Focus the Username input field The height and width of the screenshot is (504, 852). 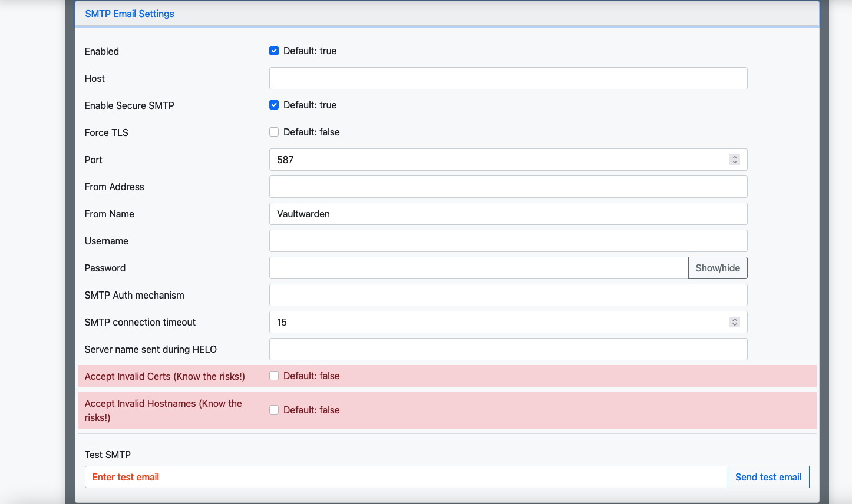coord(508,241)
